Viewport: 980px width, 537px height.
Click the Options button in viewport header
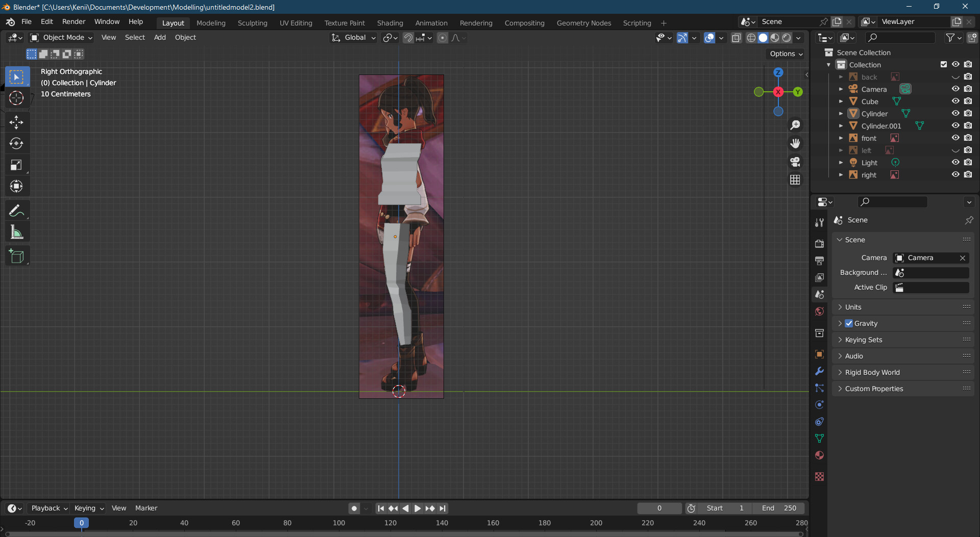point(785,54)
